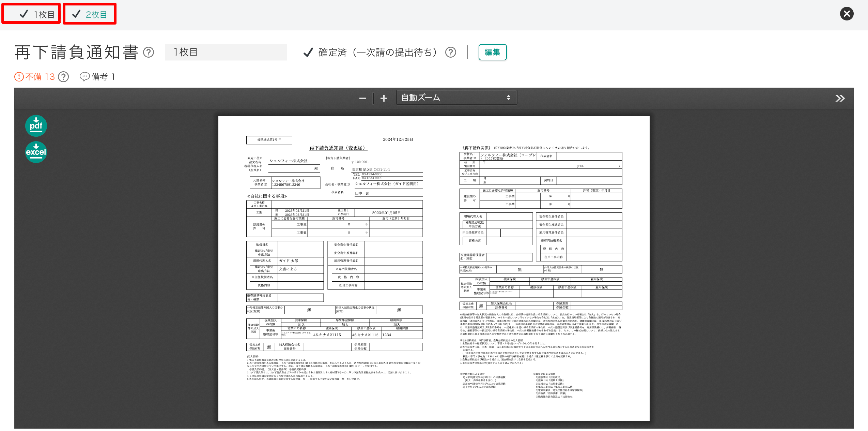
Task: Open the double-chevron sidebar toggle
Action: pos(840,99)
